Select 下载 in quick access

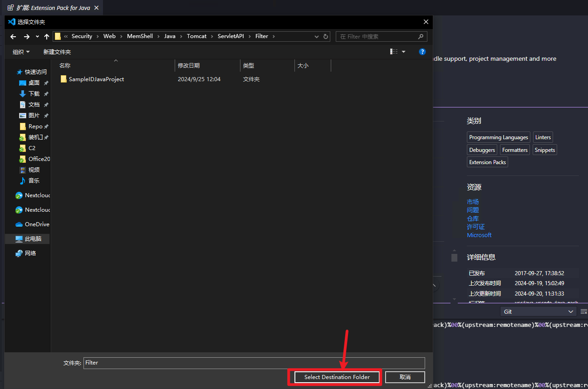click(34, 93)
